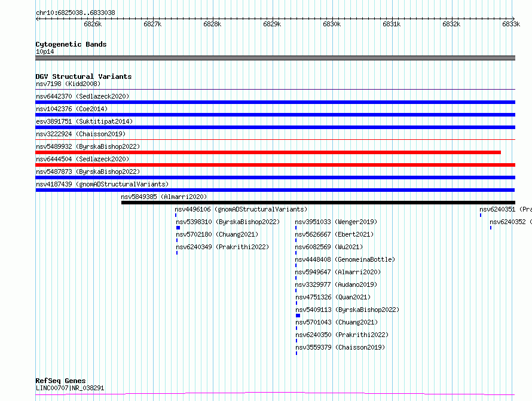Click the red bar under nsv5489932
This screenshot has height=401, width=532.
click(x=268, y=152)
